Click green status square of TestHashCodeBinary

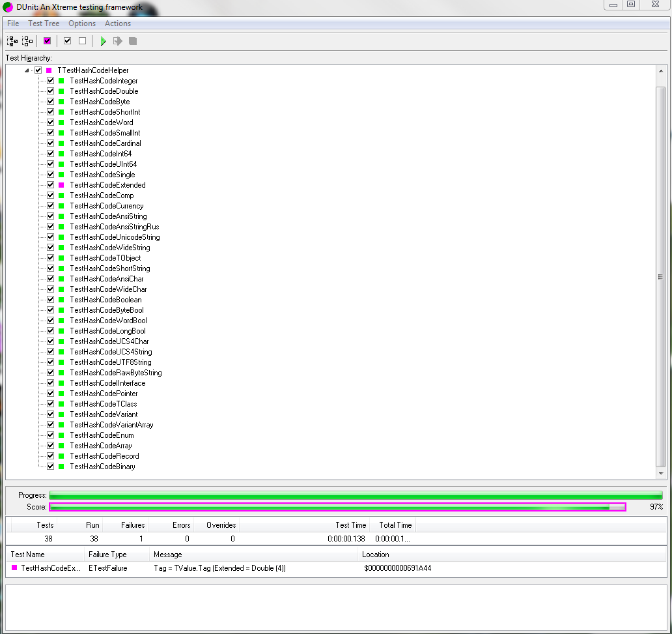pyautogui.click(x=61, y=467)
